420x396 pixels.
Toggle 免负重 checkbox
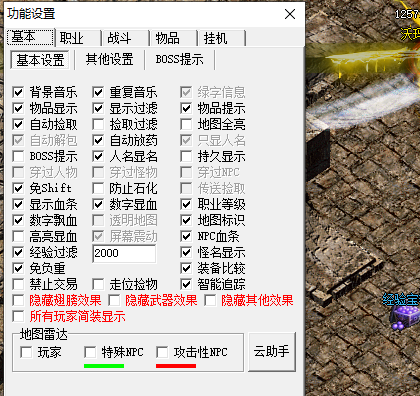tap(18, 268)
